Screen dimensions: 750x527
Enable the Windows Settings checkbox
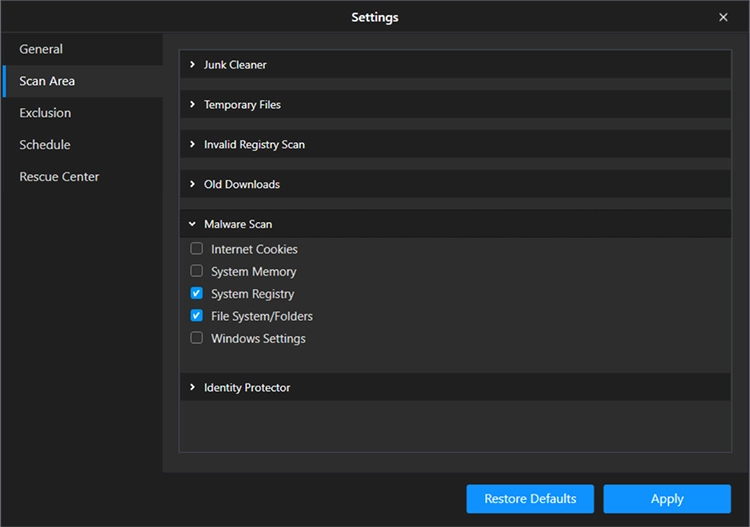(197, 338)
